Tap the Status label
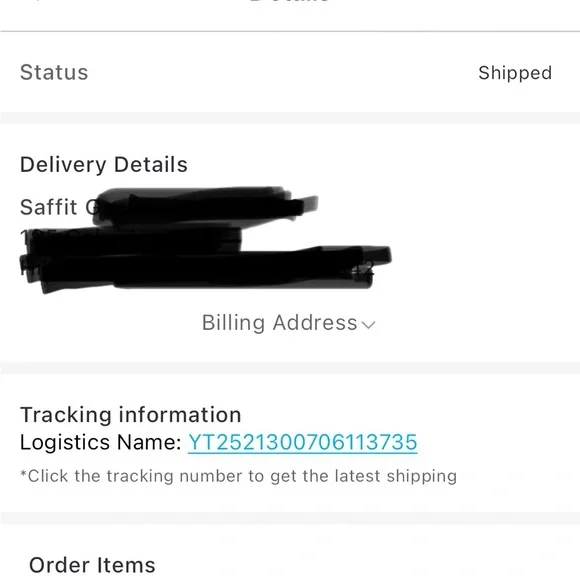The image size is (580, 580). pyautogui.click(x=54, y=72)
